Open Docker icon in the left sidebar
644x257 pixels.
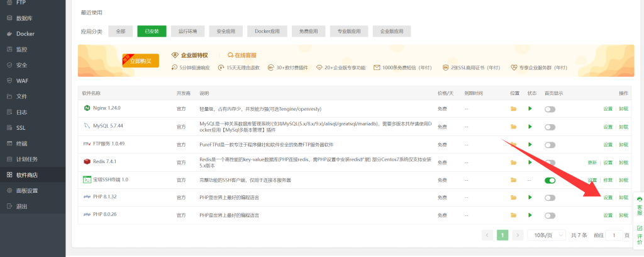tap(9, 34)
